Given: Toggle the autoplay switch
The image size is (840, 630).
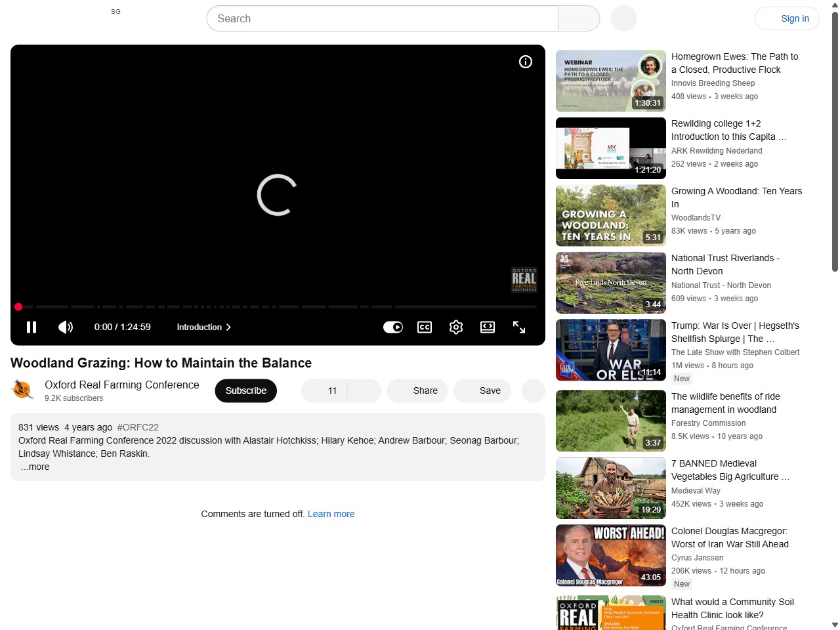Looking at the screenshot, I should [392, 327].
